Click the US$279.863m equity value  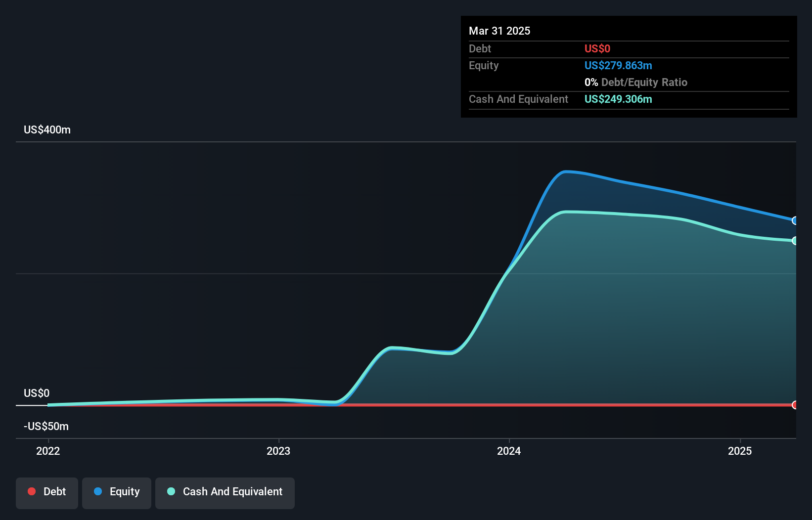(618, 65)
